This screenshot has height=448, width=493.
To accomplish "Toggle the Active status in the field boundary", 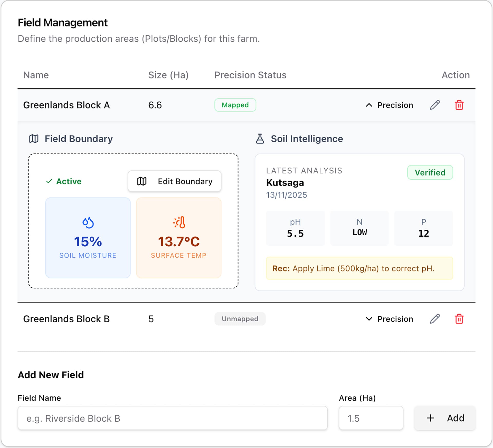I will pyautogui.click(x=64, y=181).
